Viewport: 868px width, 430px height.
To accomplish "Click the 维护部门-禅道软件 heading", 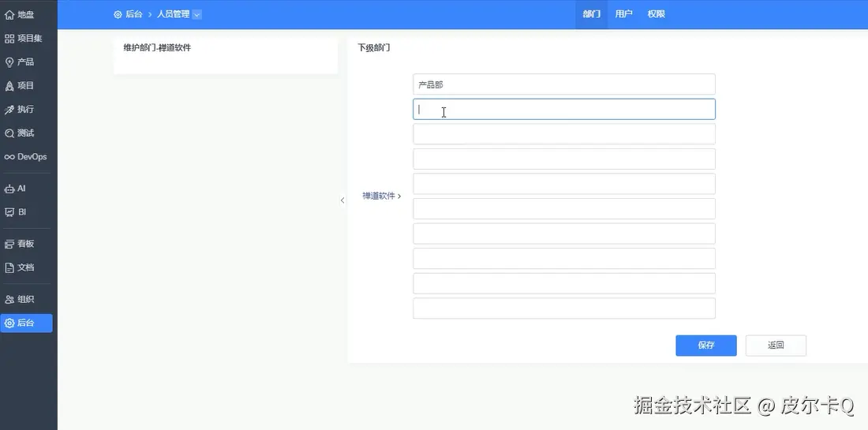I will click(x=157, y=48).
